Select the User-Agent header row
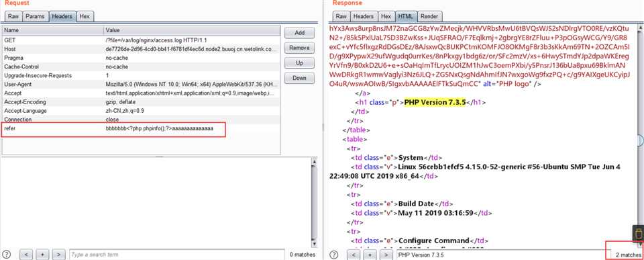The width and height of the screenshot is (644, 260). (142, 85)
